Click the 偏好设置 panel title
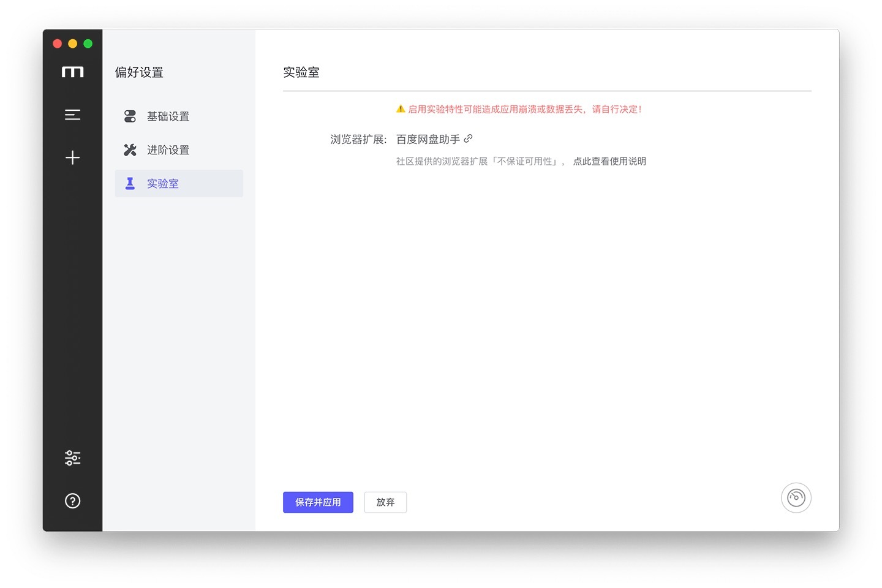The height and width of the screenshot is (588, 882). tap(139, 72)
